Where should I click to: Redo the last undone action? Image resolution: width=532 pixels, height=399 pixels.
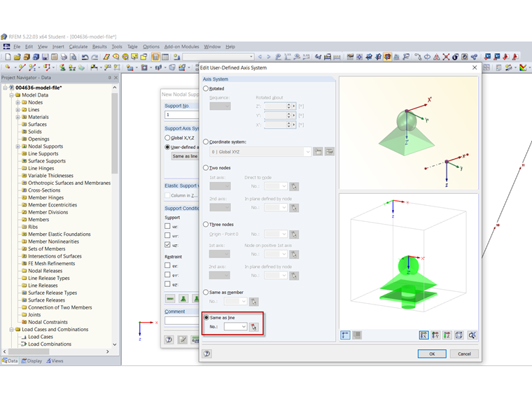tap(94, 57)
